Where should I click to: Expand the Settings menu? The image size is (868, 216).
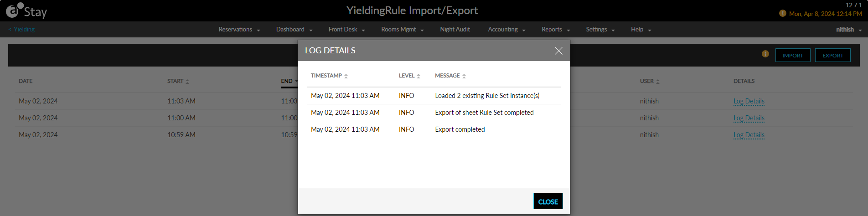click(600, 29)
